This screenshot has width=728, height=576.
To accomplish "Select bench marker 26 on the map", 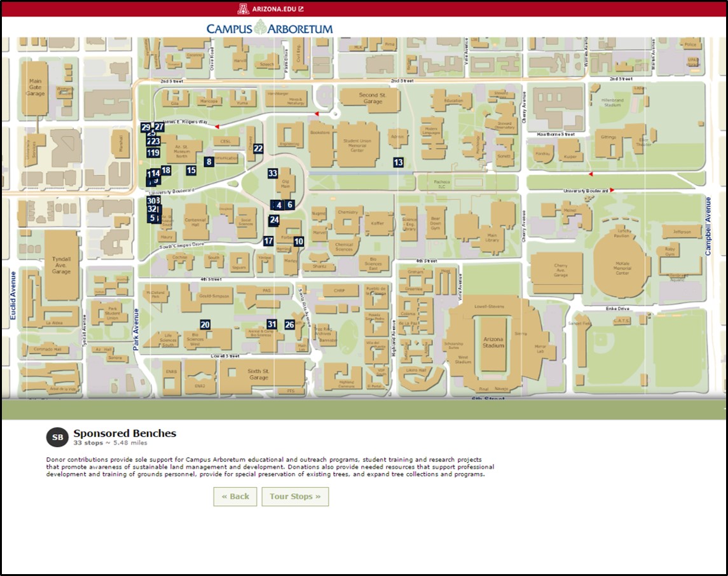I will click(x=290, y=324).
